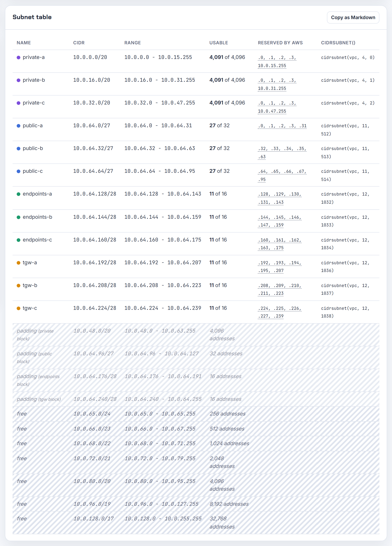Click the NAME column header
This screenshot has height=546, width=392.
click(24, 43)
